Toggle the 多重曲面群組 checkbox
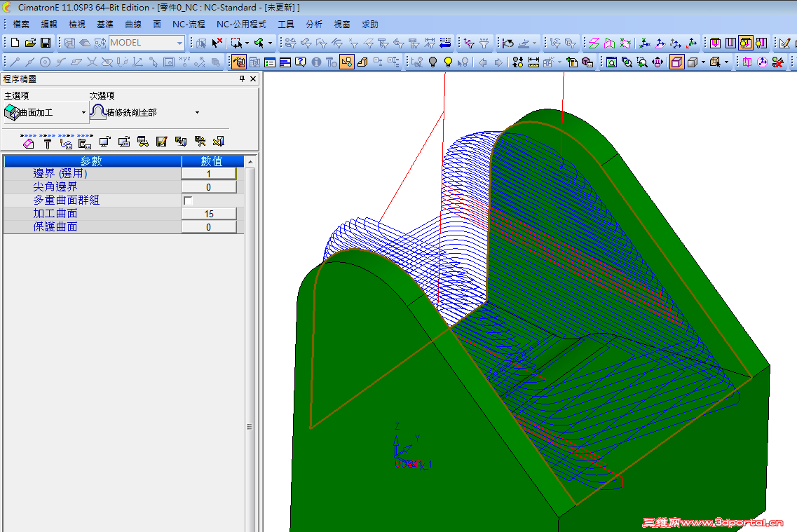This screenshot has height=532, width=797. pyautogui.click(x=188, y=200)
